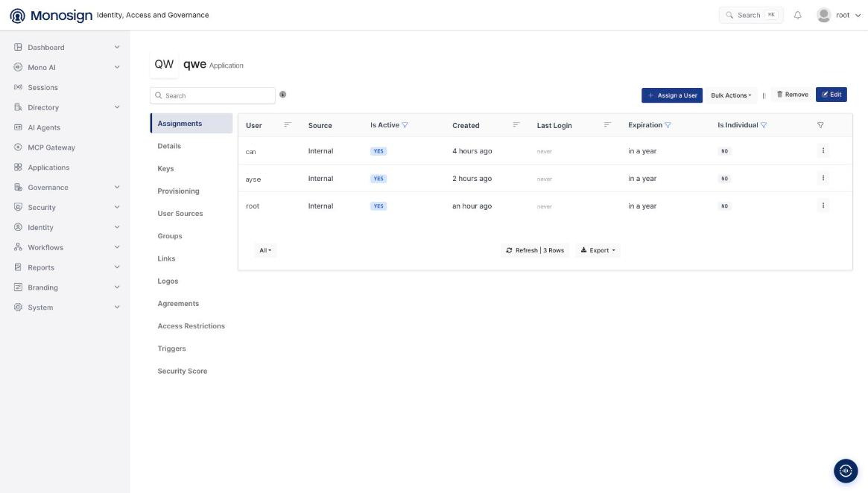Open row actions menu for user root
Image resolution: width=868 pixels, height=493 pixels.
click(x=823, y=206)
